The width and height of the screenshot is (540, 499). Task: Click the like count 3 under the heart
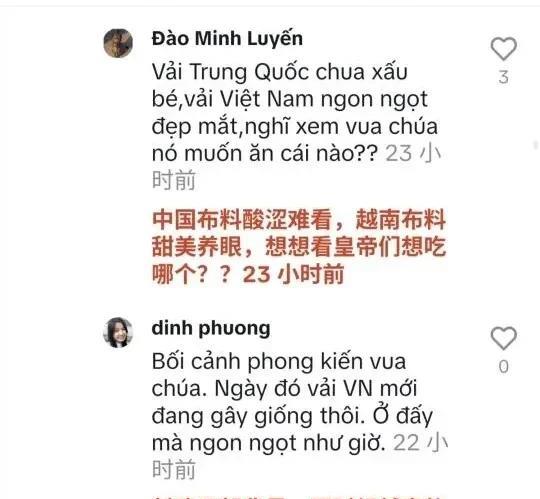pos(503,77)
